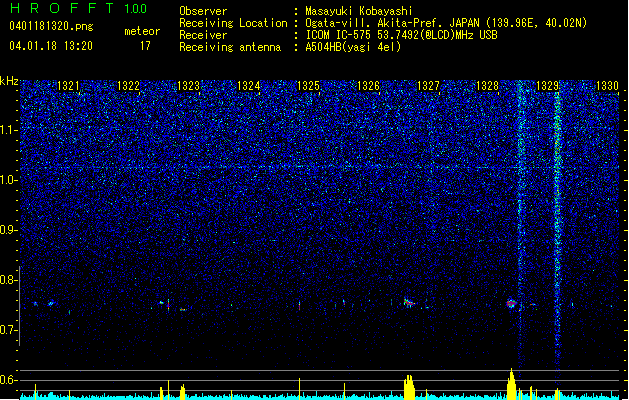Click the 1321 time marker
Image resolution: width=629 pixels, height=400 pixels.
point(68,86)
